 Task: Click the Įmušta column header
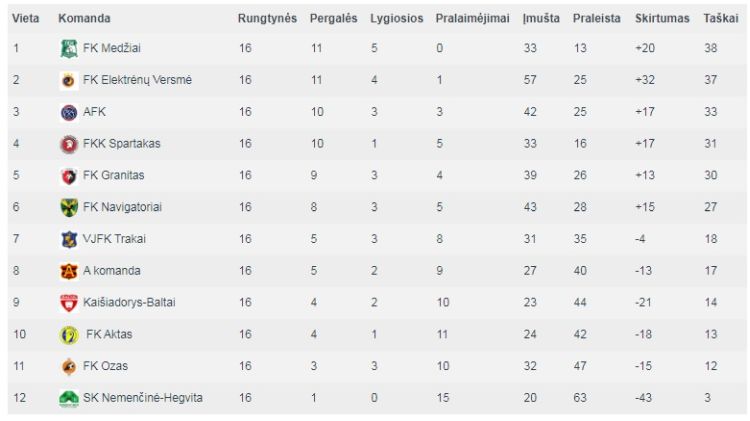point(541,18)
